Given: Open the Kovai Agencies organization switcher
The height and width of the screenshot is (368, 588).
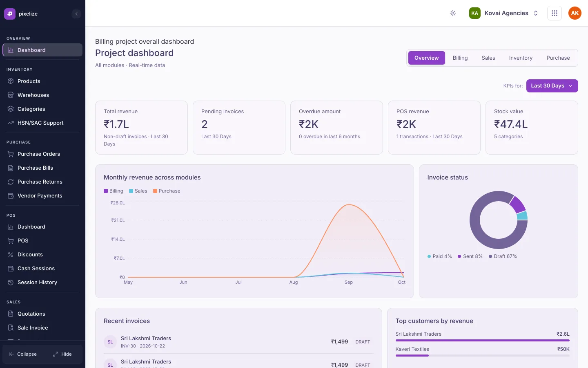Looking at the screenshot, I should coord(503,13).
